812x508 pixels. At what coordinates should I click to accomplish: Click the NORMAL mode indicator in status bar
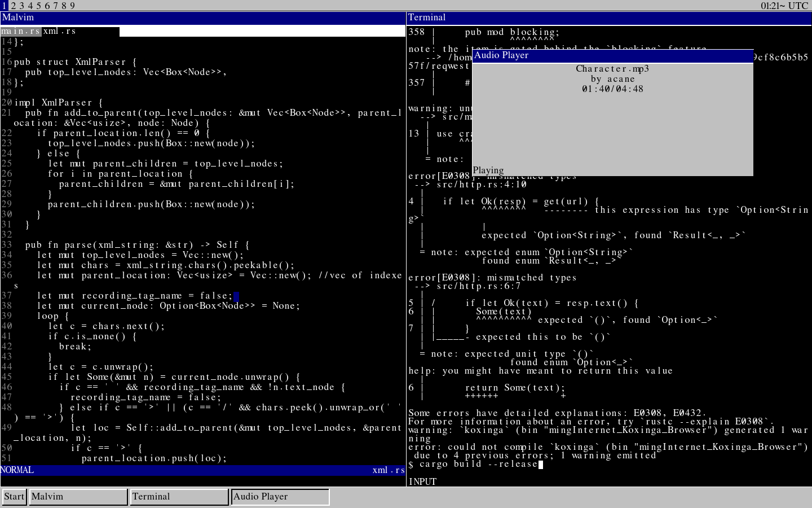[17, 470]
